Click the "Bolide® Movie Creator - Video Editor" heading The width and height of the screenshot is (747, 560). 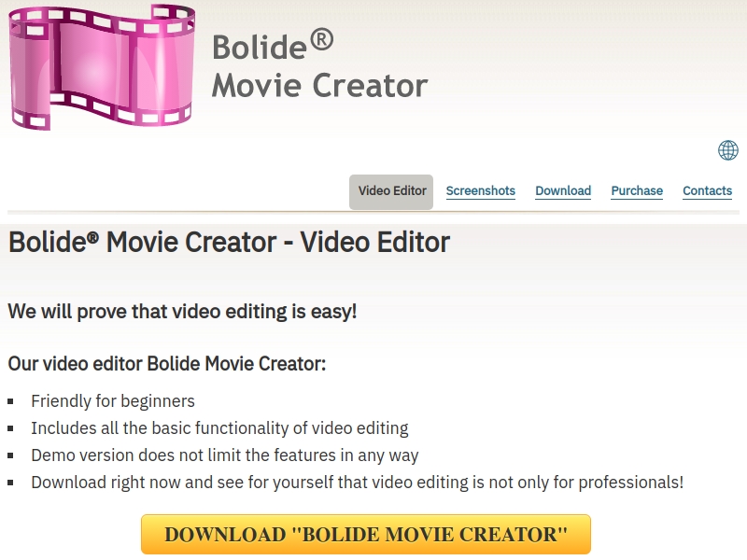point(229,242)
